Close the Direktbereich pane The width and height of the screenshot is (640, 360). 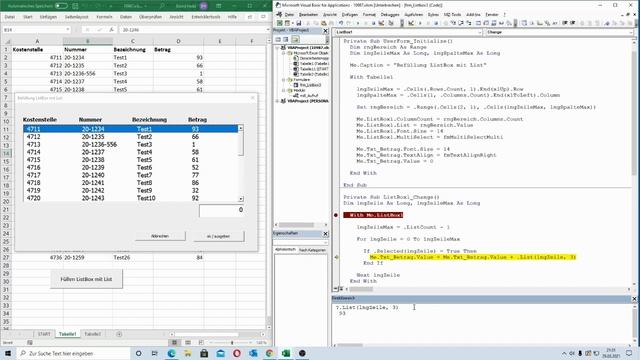pos(634,299)
